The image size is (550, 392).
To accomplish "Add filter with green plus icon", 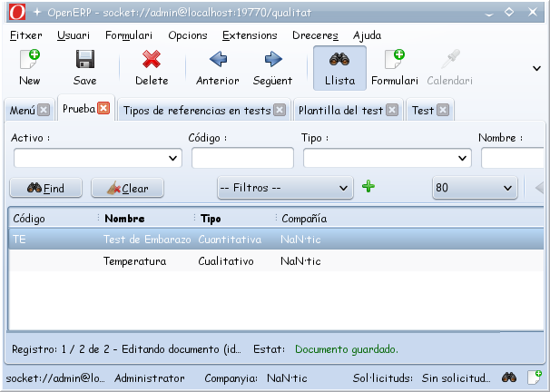I will pos(368,187).
